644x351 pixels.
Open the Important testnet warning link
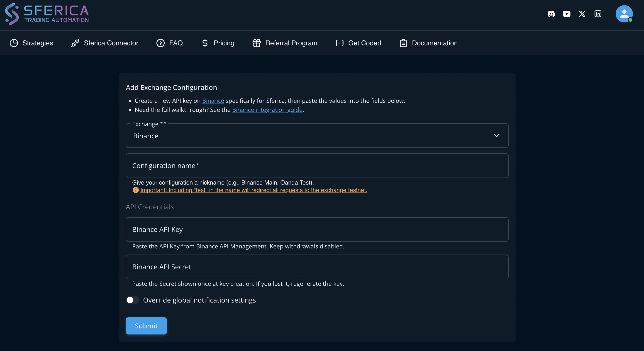pyautogui.click(x=254, y=190)
